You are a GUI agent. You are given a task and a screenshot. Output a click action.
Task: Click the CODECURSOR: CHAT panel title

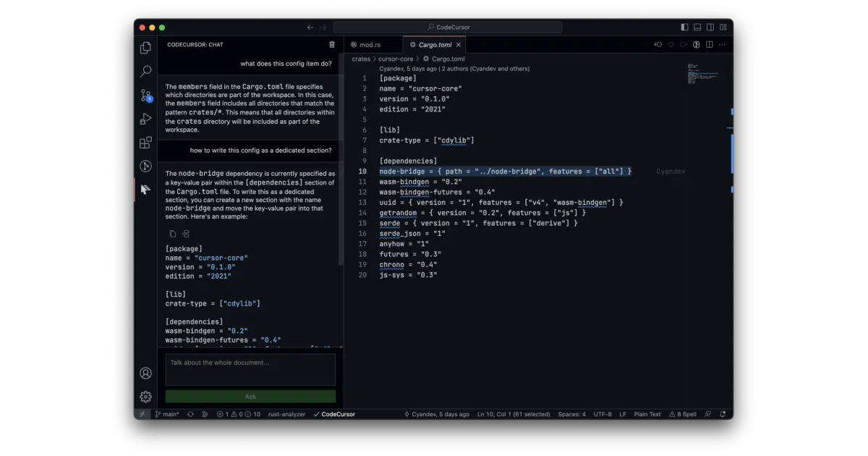click(195, 45)
